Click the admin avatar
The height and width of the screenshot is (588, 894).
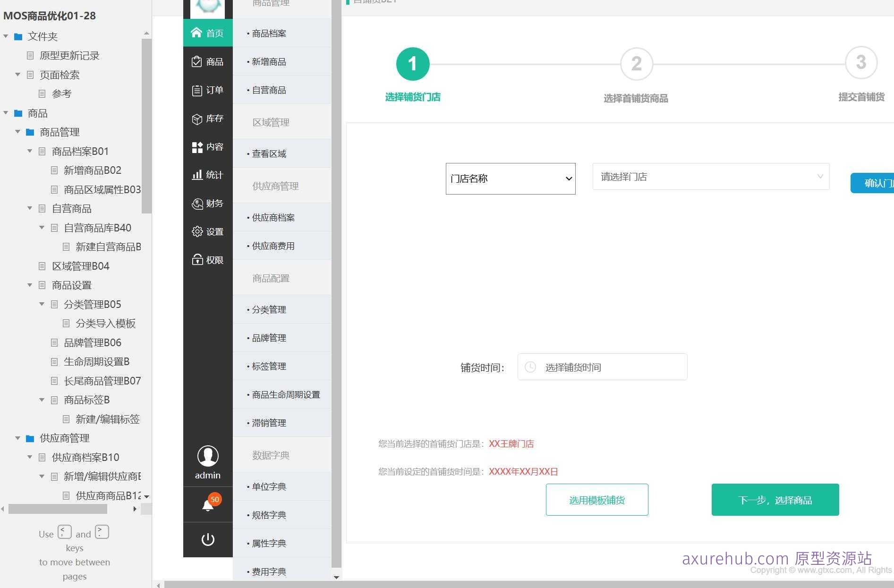[x=207, y=456]
